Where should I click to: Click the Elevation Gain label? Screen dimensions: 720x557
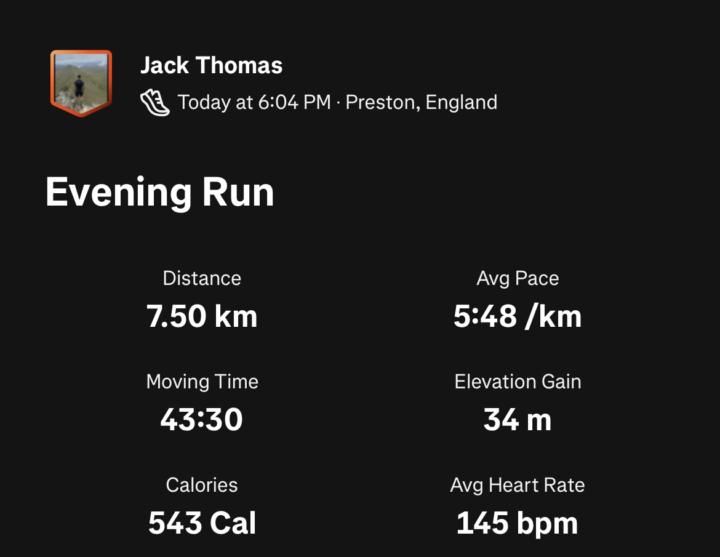[x=517, y=382]
